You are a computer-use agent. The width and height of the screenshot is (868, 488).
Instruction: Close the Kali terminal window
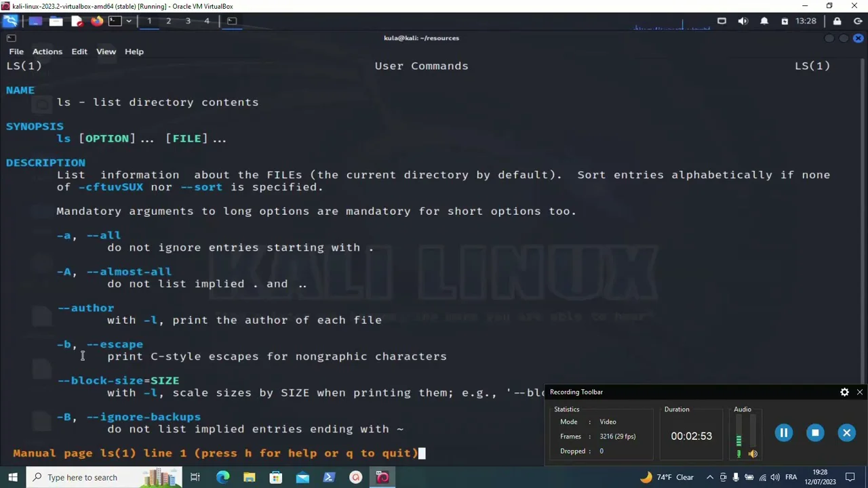[859, 38]
